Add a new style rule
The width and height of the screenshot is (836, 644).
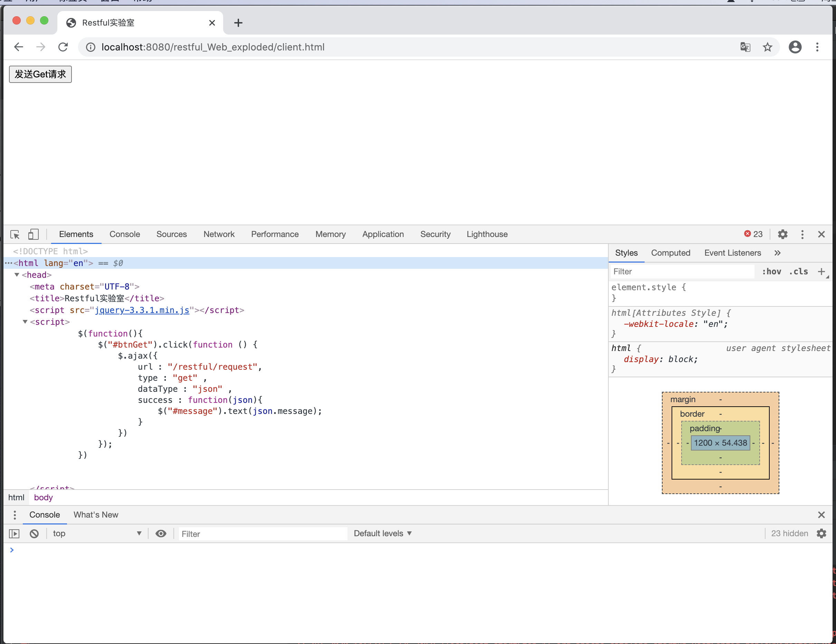click(x=821, y=272)
